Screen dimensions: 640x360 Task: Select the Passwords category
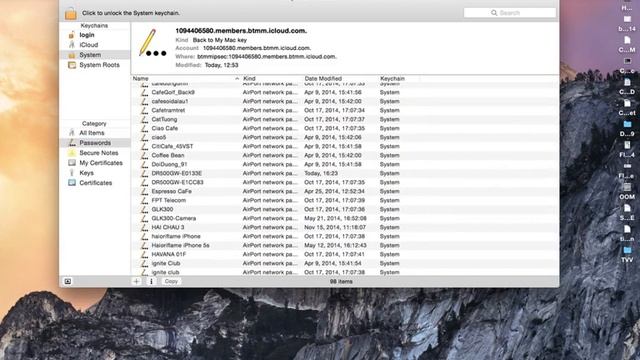point(95,143)
